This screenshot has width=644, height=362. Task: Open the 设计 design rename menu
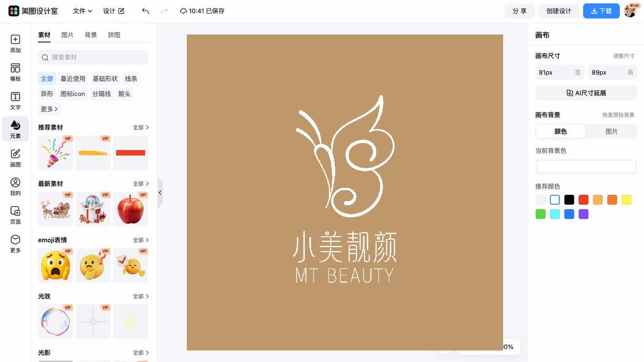pyautogui.click(x=113, y=11)
